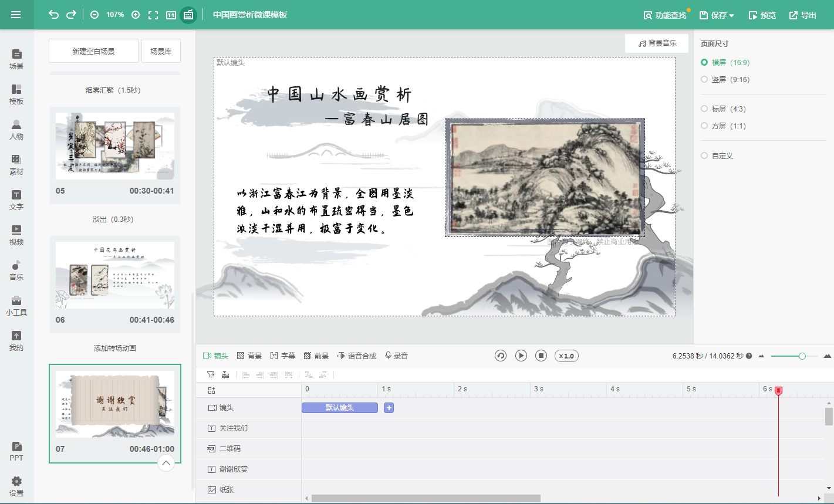Open playback speed x1.0 selector
This screenshot has height=504, width=834.
pos(566,356)
